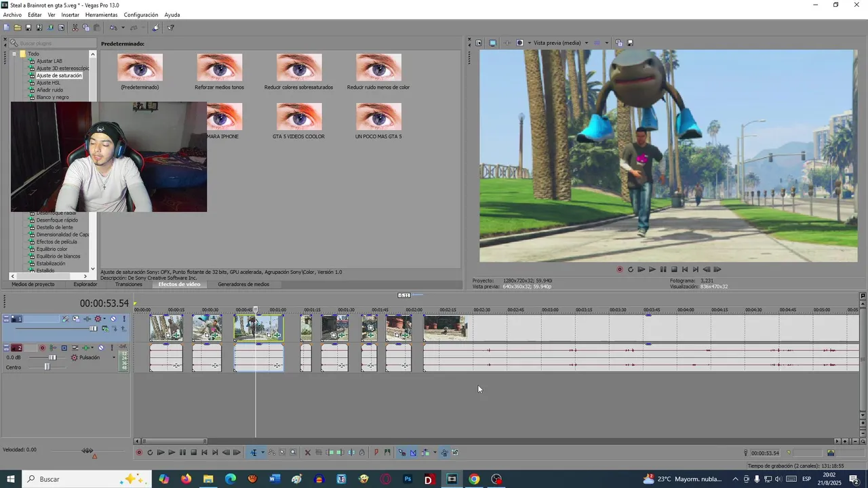Toggle Enable snapping in the bottom toolbar

pyautogui.click(x=402, y=453)
